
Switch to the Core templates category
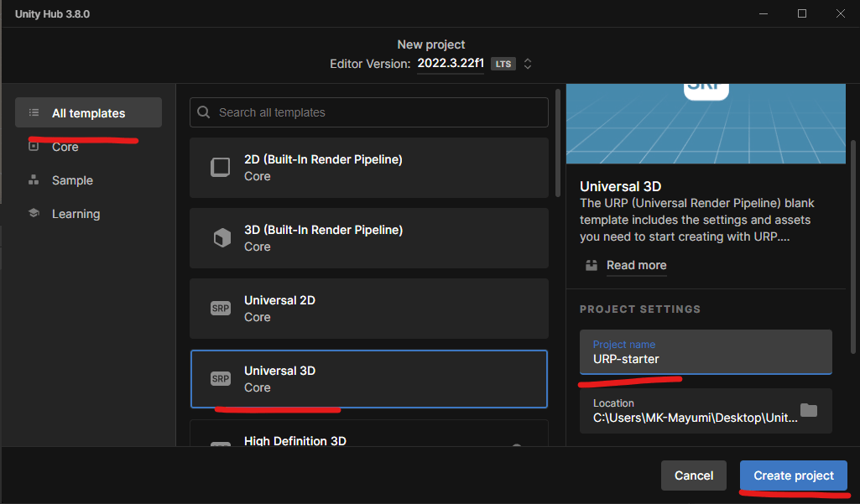click(65, 147)
